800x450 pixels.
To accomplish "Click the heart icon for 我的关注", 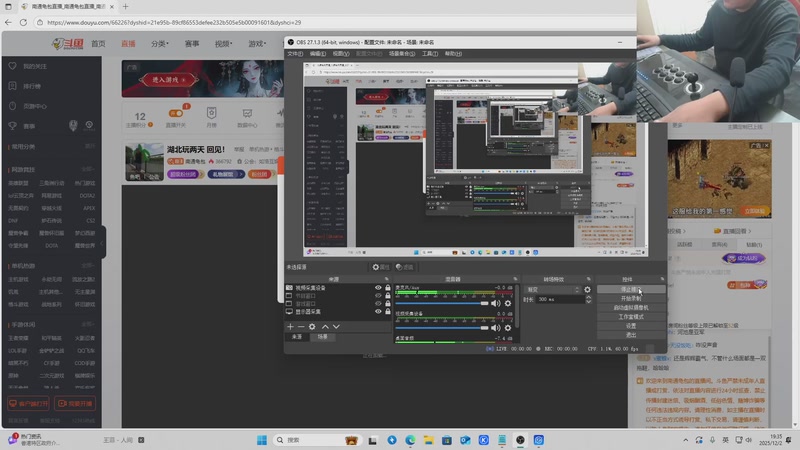I will (x=13, y=66).
